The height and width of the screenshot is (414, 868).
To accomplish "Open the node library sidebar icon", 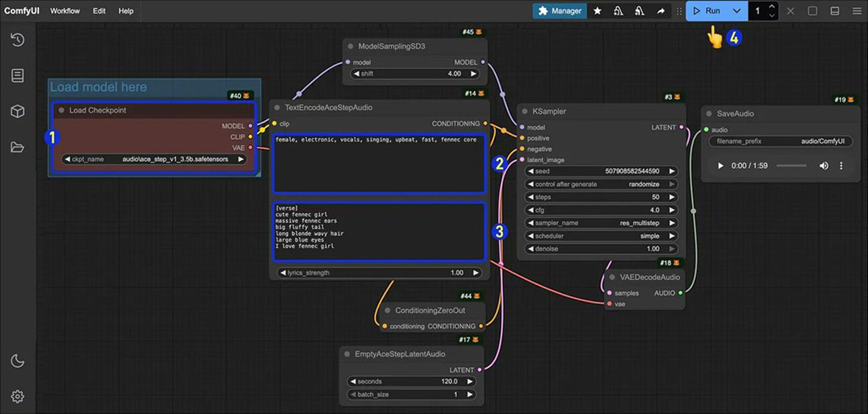I will pos(18,76).
